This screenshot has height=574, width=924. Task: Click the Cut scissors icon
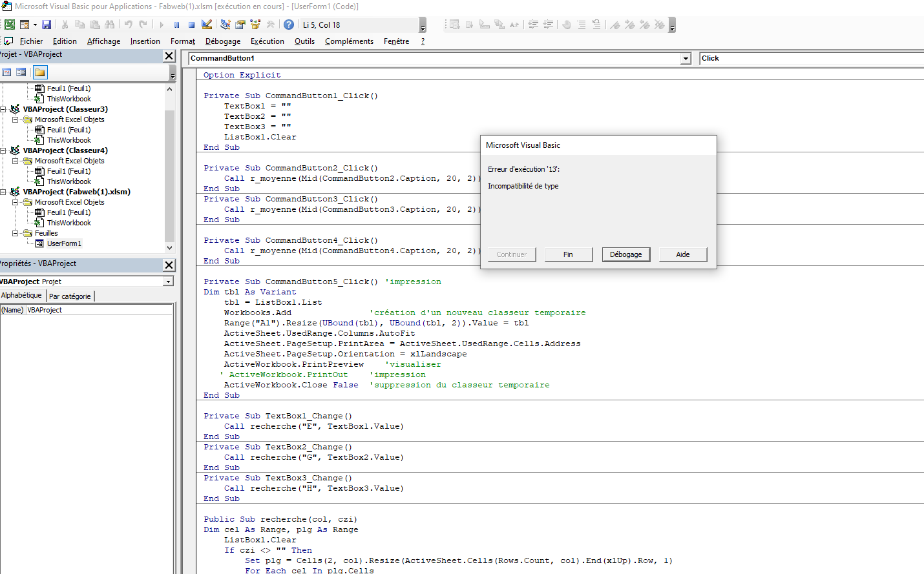(x=65, y=25)
